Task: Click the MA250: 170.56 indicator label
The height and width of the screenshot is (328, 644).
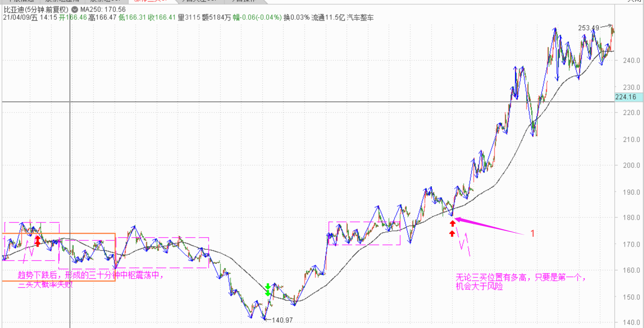Action: click(x=103, y=9)
